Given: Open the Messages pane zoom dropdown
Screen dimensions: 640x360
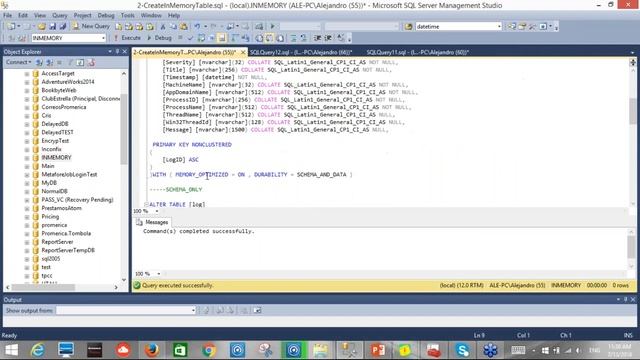Looking at the screenshot, I should pos(159,274).
